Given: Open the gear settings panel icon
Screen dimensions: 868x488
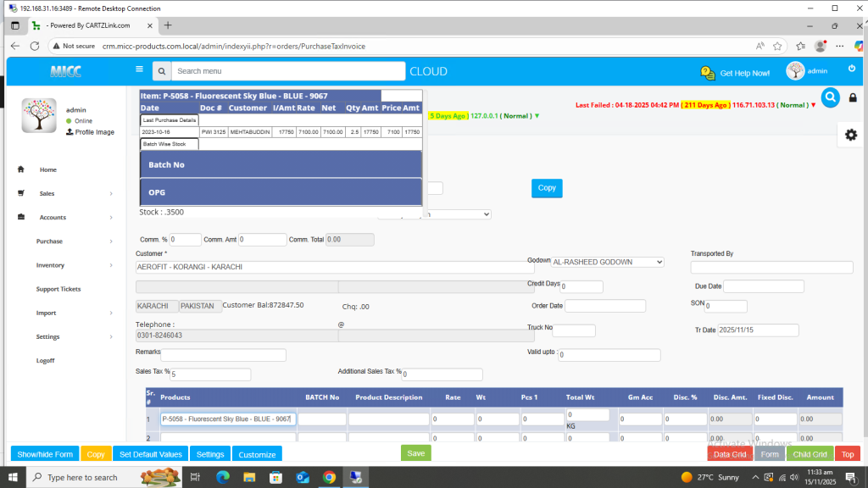Looking at the screenshot, I should pyautogui.click(x=851, y=135).
